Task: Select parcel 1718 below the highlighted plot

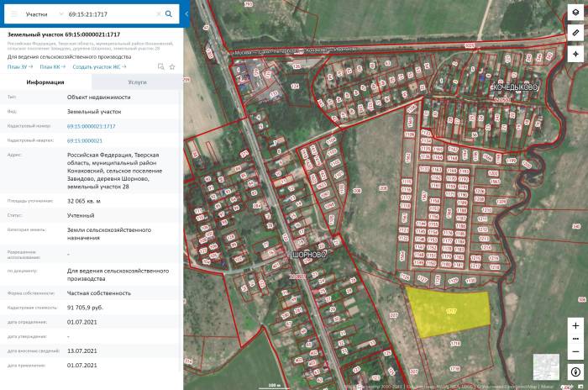Action: pyautogui.click(x=455, y=344)
